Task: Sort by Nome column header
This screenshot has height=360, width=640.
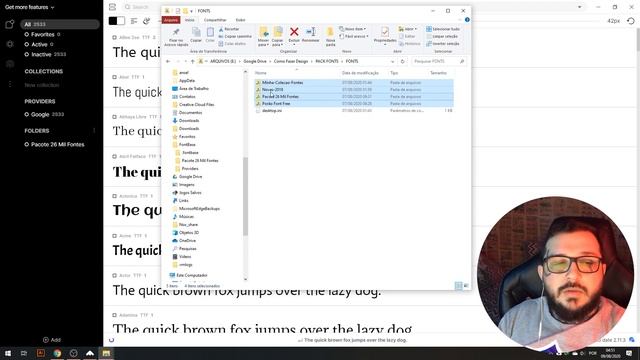Action: (x=261, y=73)
